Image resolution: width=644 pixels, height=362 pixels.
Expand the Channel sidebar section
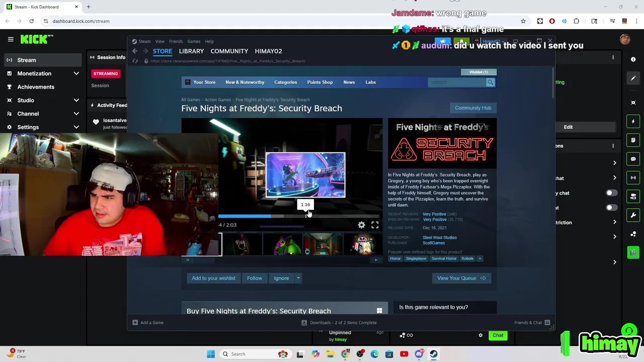pos(76,114)
